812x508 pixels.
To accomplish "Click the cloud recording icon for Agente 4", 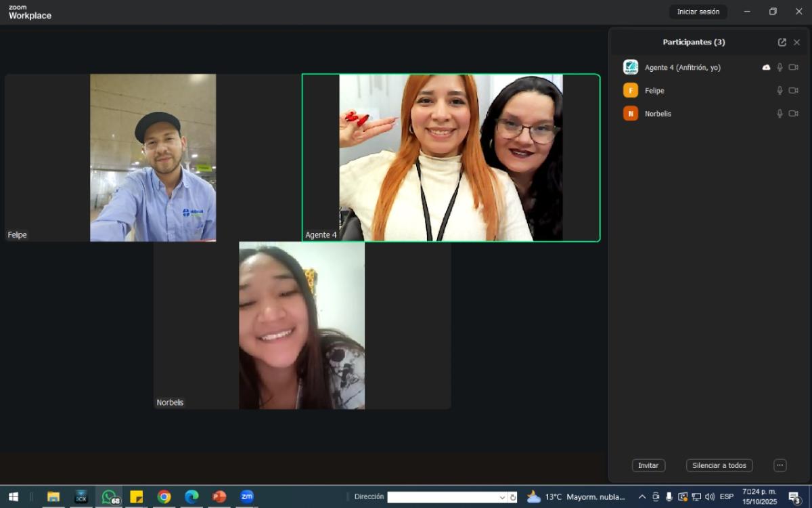I will coord(766,68).
